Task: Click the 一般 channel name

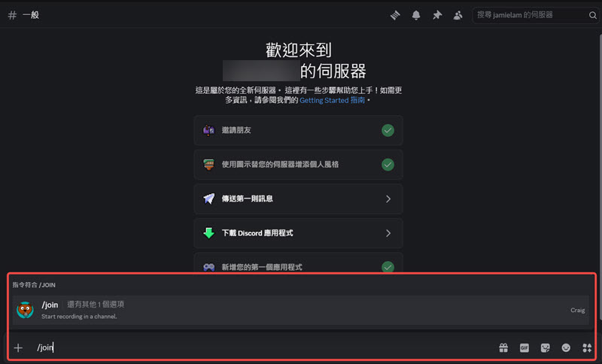Action: pyautogui.click(x=31, y=15)
